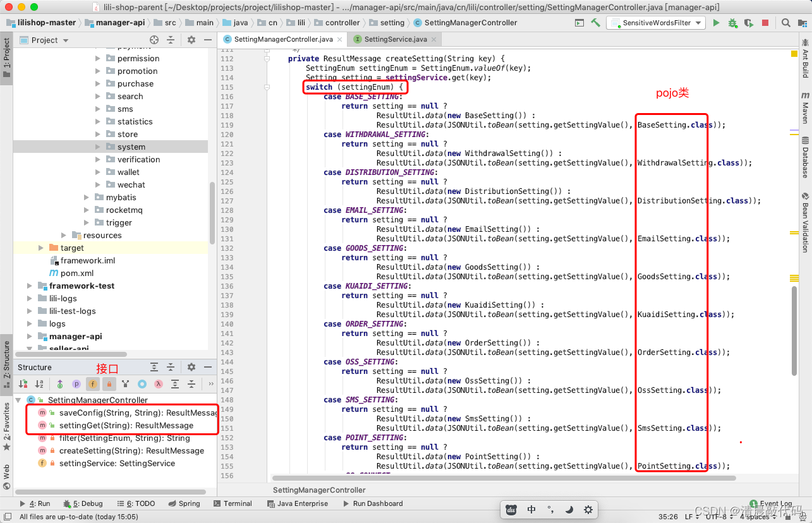Image resolution: width=812 pixels, height=523 pixels.
Task: Run with coverage shield icon
Action: pyautogui.click(x=749, y=23)
